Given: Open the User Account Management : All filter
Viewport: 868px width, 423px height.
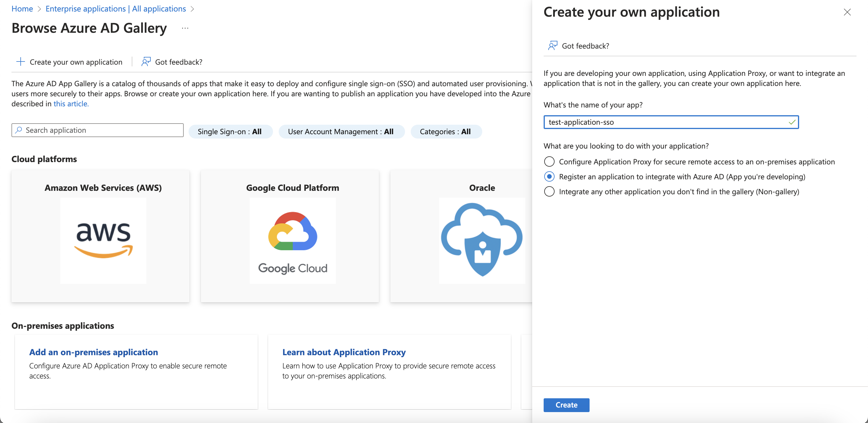Looking at the screenshot, I should pos(341,132).
